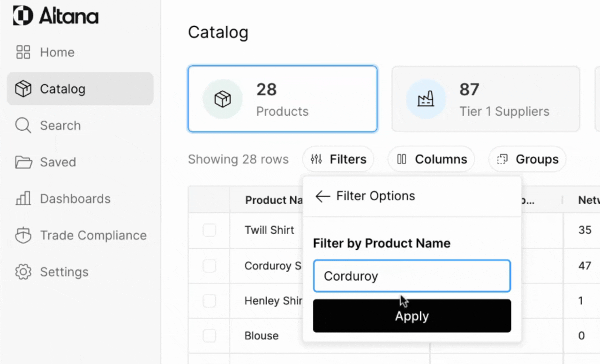Toggle the Blouse row checkbox
The height and width of the screenshot is (364, 600).
[x=209, y=335]
